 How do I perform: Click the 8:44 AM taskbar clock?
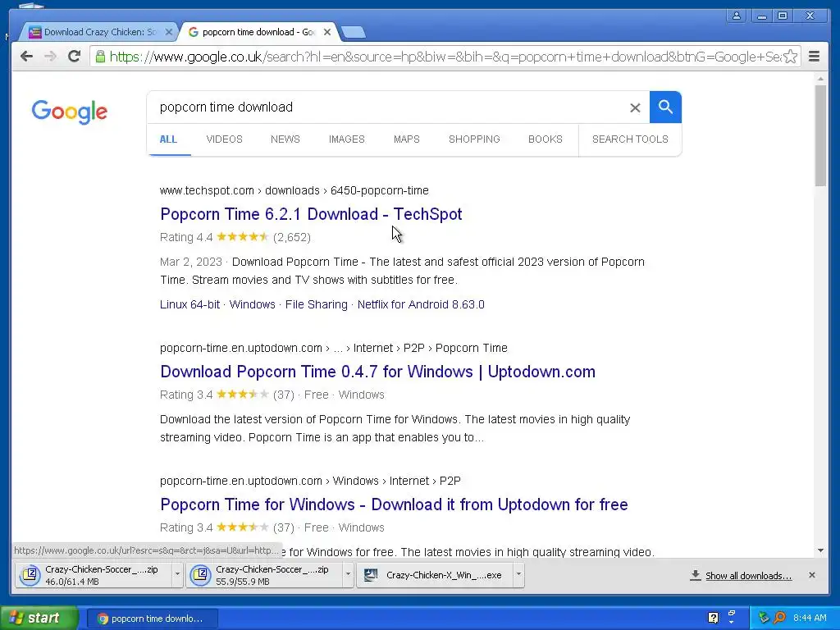810,618
